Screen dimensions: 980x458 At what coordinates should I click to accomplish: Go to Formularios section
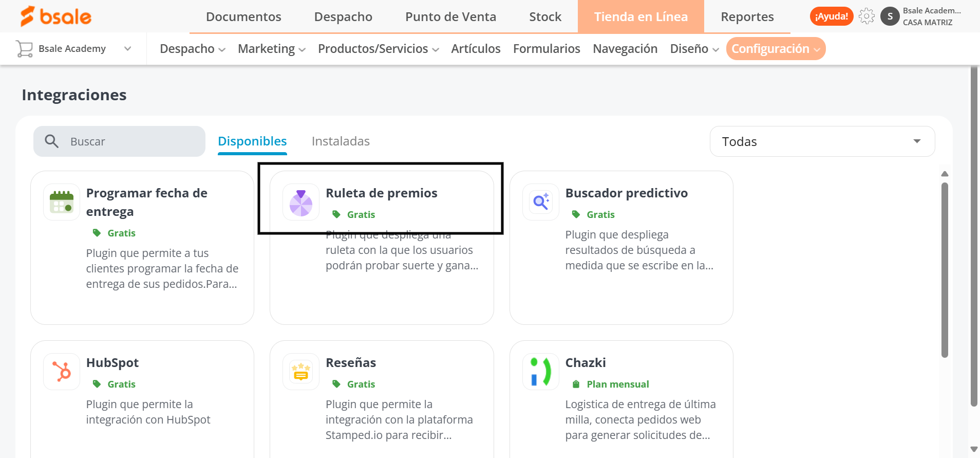(546, 49)
